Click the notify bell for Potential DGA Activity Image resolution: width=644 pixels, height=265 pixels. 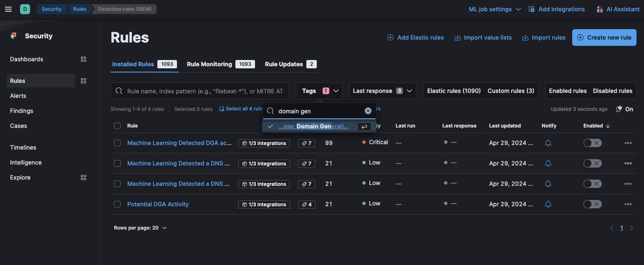(x=548, y=204)
